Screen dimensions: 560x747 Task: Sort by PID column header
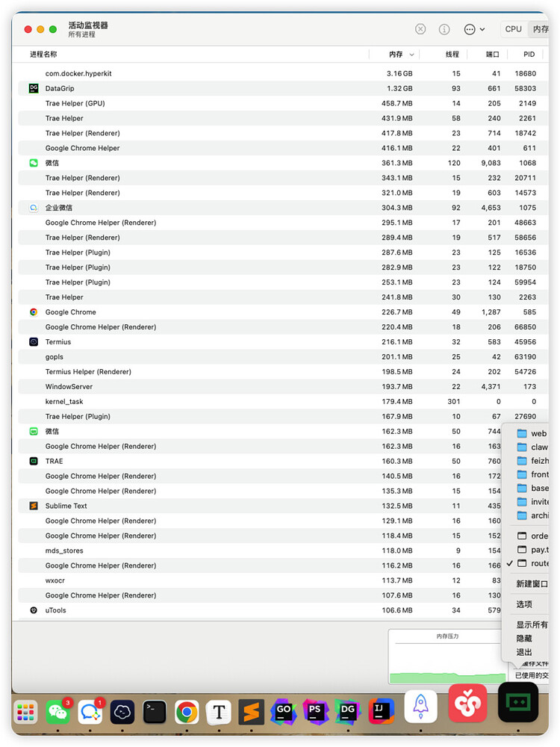coord(529,55)
